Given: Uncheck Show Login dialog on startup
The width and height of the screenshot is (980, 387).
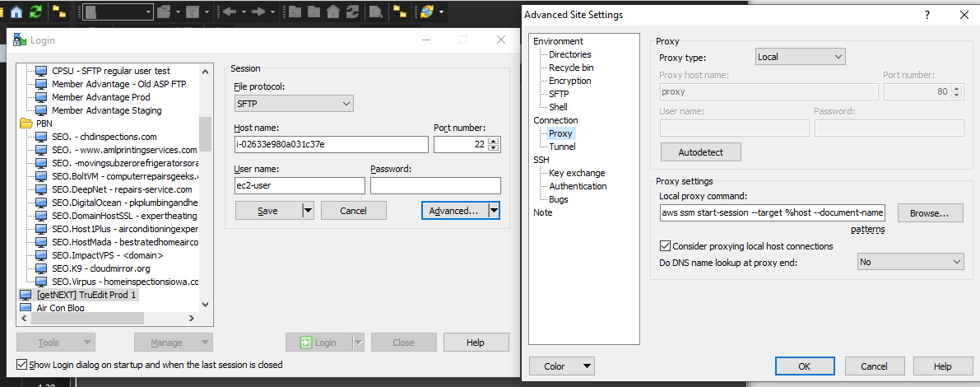Looking at the screenshot, I should tap(22, 365).
